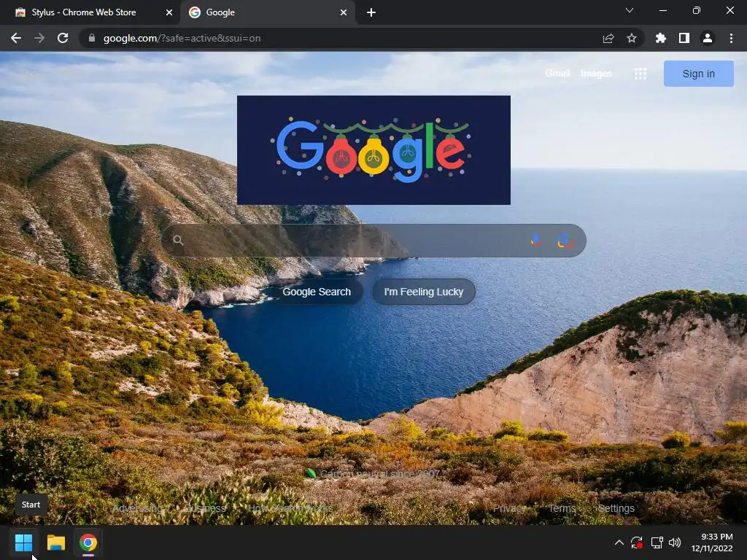Start voice search with microphone
This screenshot has height=560, width=747.
click(x=536, y=240)
